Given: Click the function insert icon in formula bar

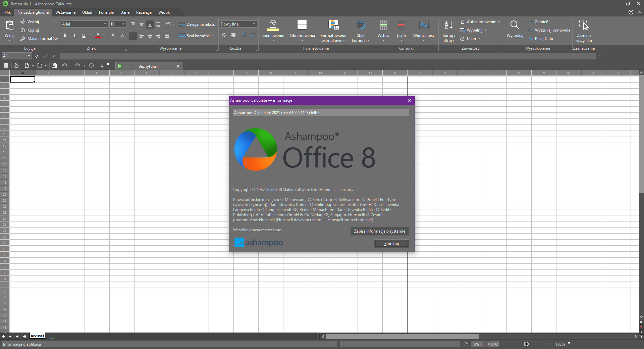Looking at the screenshot, I should click(x=37, y=56).
